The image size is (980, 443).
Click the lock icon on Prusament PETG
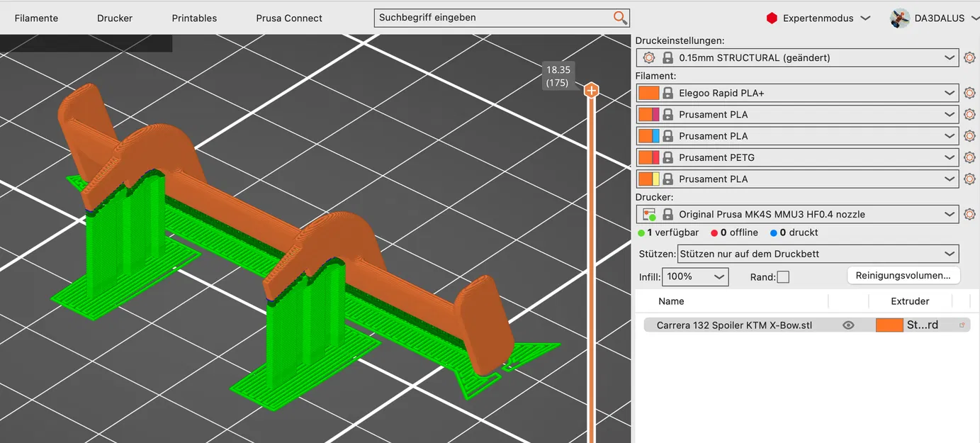[668, 157]
